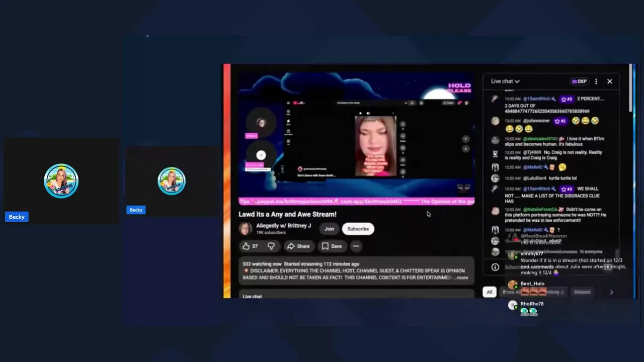
Task: Share the Lawd its a Any stream
Action: click(x=298, y=246)
